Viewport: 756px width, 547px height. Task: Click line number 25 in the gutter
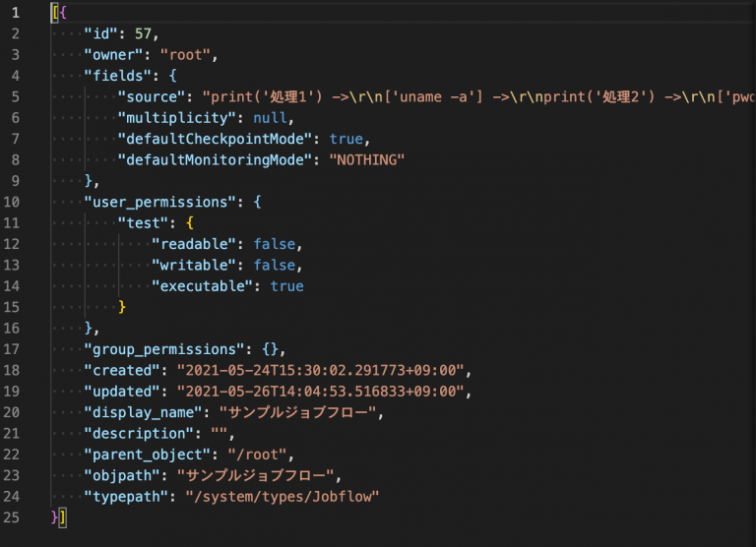[x=12, y=517]
